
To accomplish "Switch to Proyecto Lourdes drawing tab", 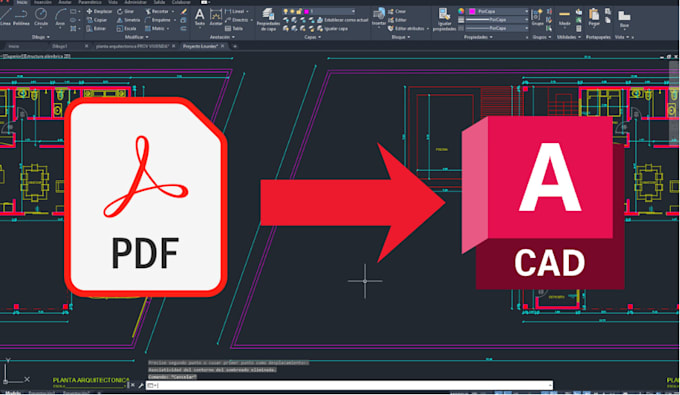I will (200, 46).
